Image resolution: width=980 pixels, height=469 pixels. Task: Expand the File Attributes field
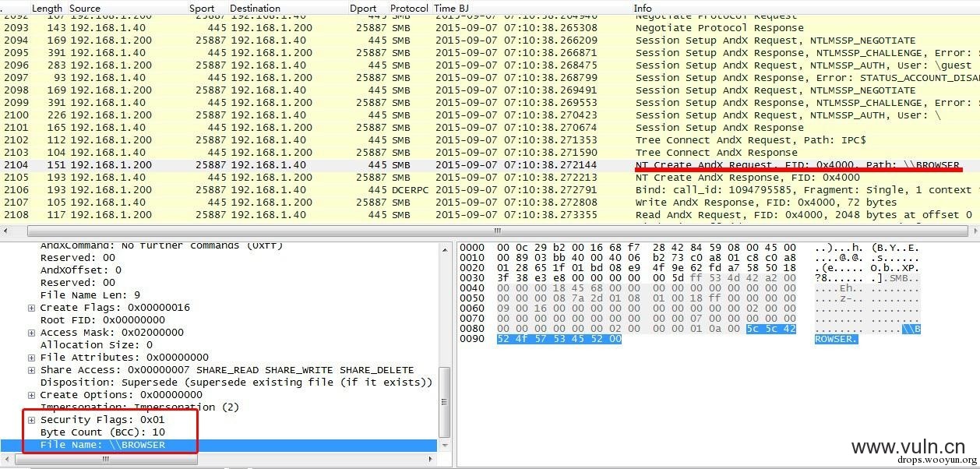[x=32, y=358]
